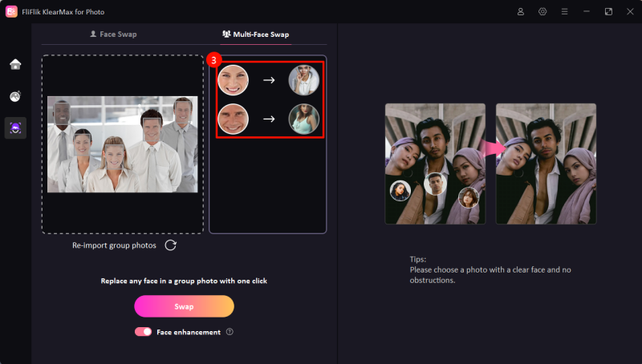Select the face swap sidebar tool
Image resolution: width=642 pixels, height=364 pixels.
tap(15, 127)
